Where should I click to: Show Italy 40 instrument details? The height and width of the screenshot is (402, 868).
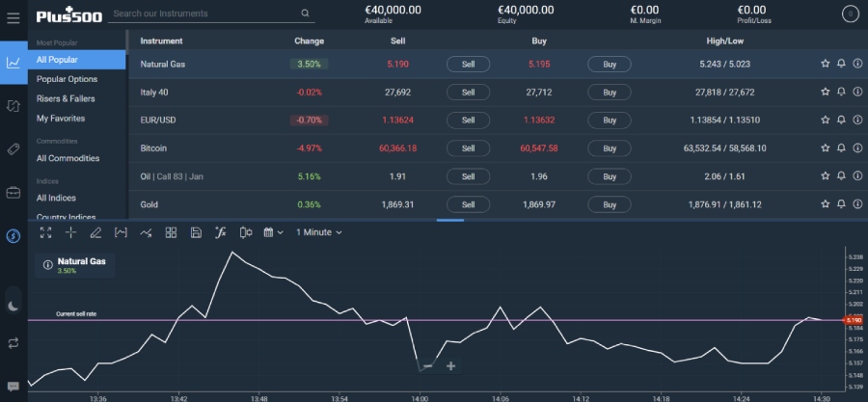pyautogui.click(x=857, y=92)
